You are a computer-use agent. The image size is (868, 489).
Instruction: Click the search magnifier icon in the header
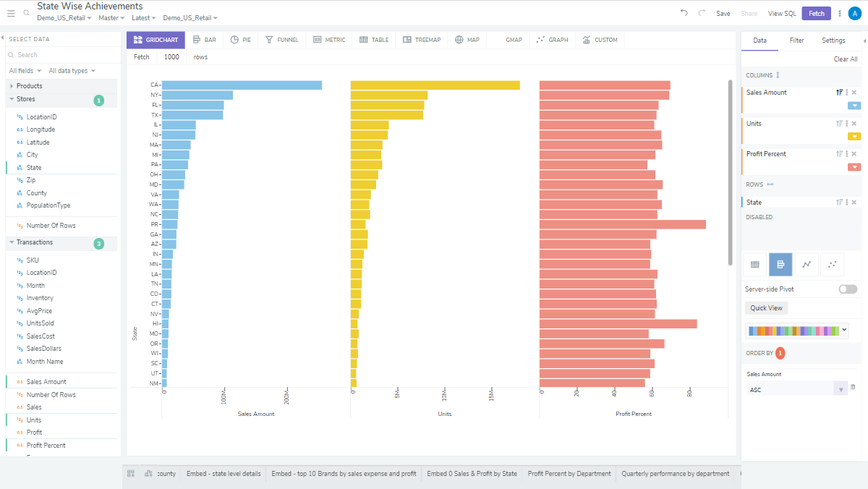[26, 12]
